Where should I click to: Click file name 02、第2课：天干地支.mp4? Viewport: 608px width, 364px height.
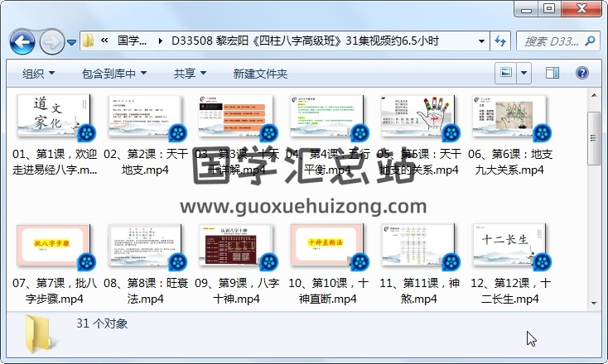(x=146, y=162)
